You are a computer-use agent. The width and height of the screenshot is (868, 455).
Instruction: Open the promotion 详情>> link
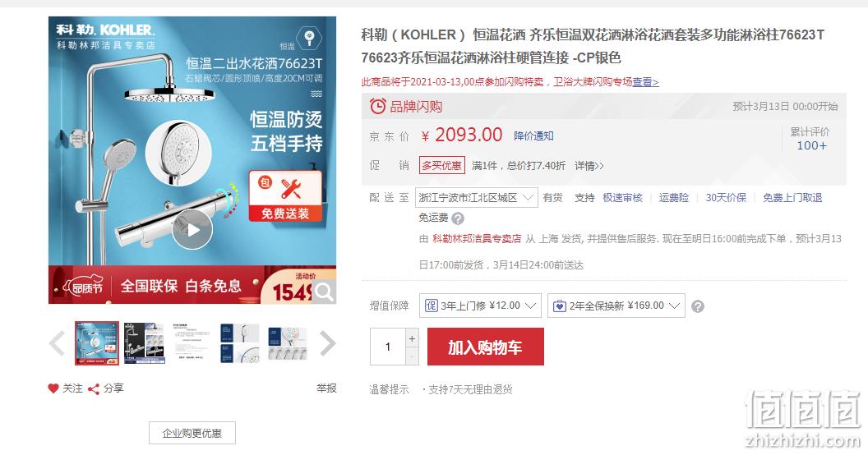tap(589, 165)
